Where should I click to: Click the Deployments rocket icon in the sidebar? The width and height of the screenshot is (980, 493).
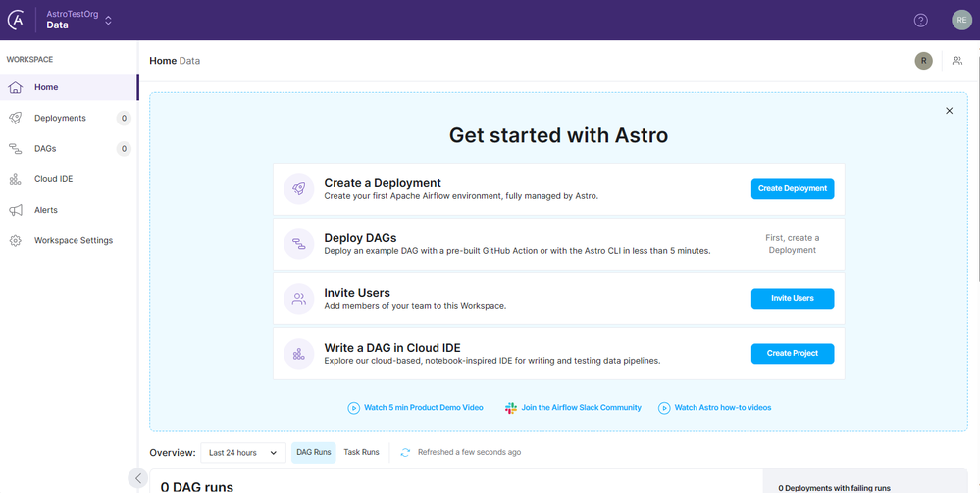pyautogui.click(x=15, y=118)
